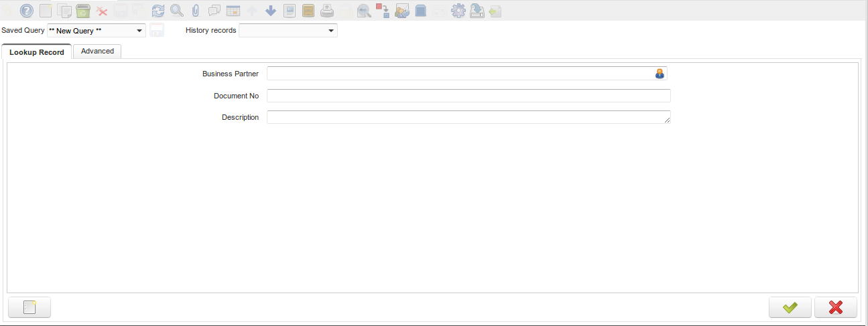The height and width of the screenshot is (326, 868).
Task: Click the Refresh arrows toolbar icon
Action: [158, 11]
